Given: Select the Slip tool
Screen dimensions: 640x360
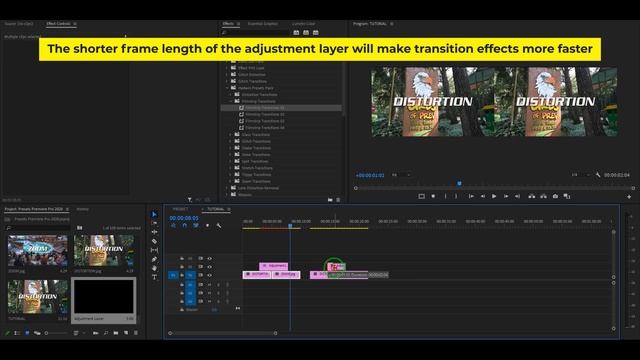Looking at the screenshot, I should (x=154, y=250).
